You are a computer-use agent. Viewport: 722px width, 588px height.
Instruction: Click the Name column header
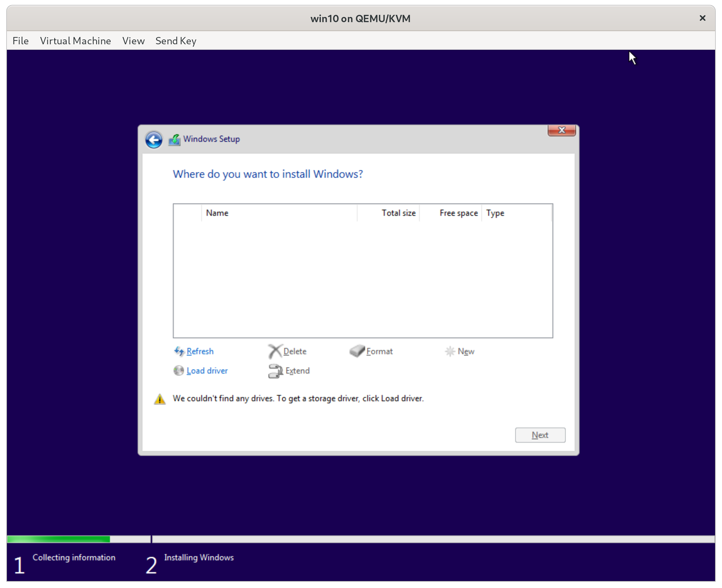[217, 213]
